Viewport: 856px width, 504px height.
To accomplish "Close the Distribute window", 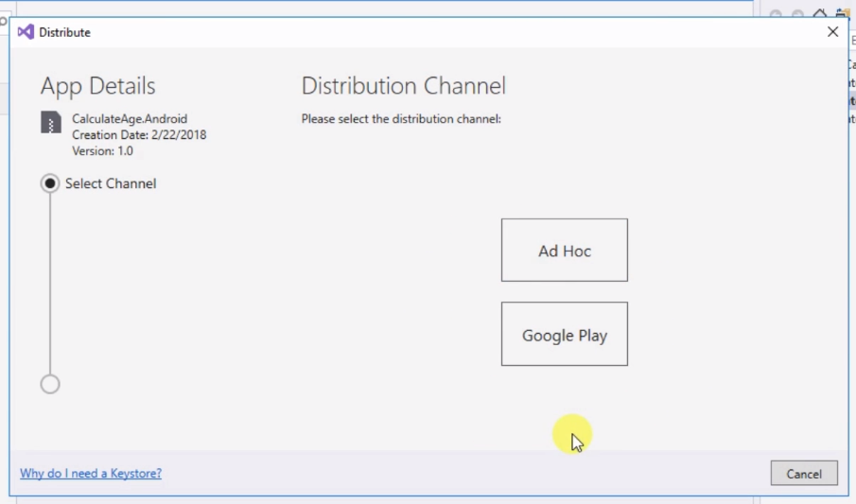I will pos(832,31).
